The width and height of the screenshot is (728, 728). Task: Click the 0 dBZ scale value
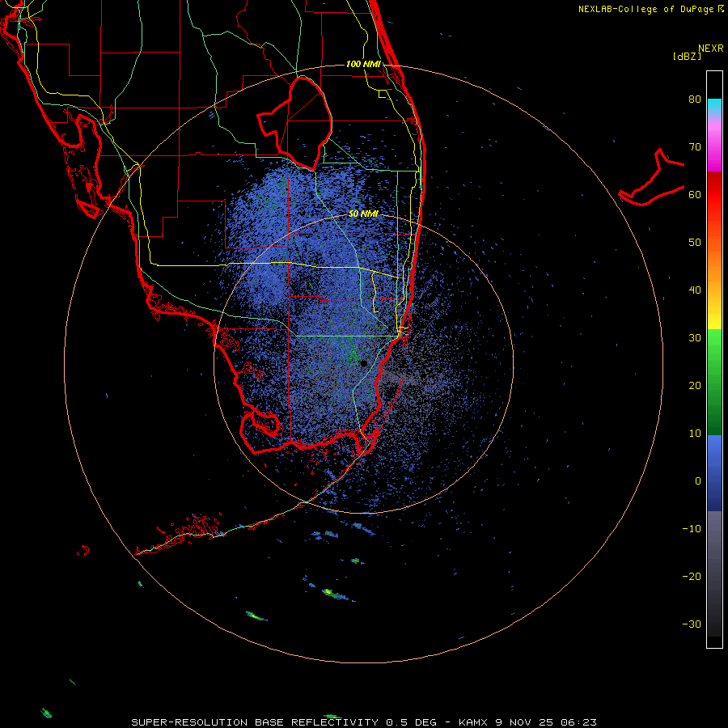tap(698, 481)
